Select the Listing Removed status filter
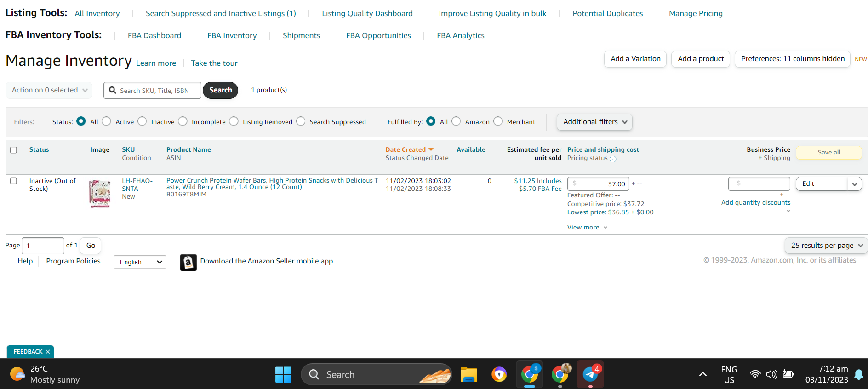This screenshot has width=868, height=389. pyautogui.click(x=234, y=121)
